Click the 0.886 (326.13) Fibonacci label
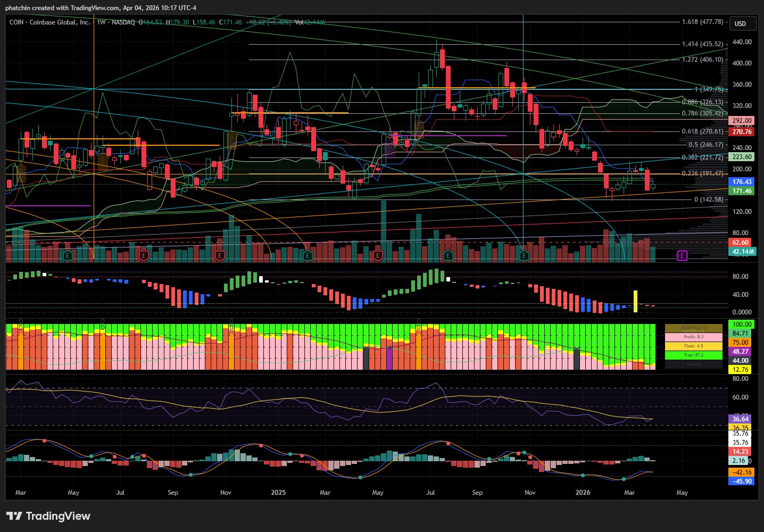Image resolution: width=764 pixels, height=532 pixels. point(702,102)
